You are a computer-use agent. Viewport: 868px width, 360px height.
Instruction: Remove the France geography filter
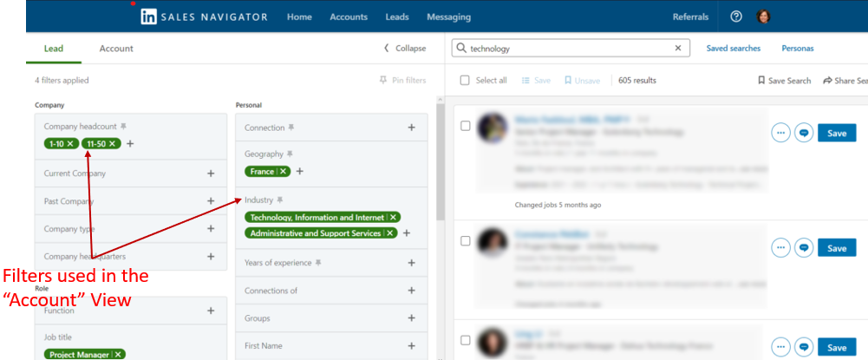click(283, 171)
